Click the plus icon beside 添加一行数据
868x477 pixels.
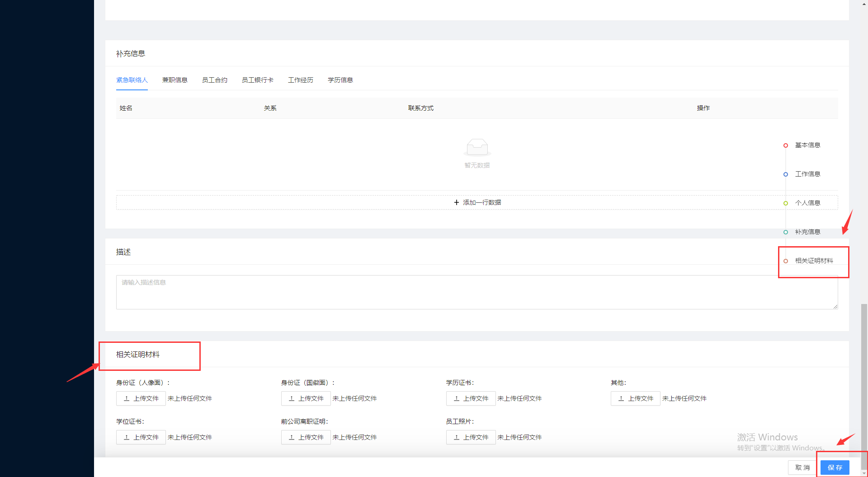[x=457, y=202]
